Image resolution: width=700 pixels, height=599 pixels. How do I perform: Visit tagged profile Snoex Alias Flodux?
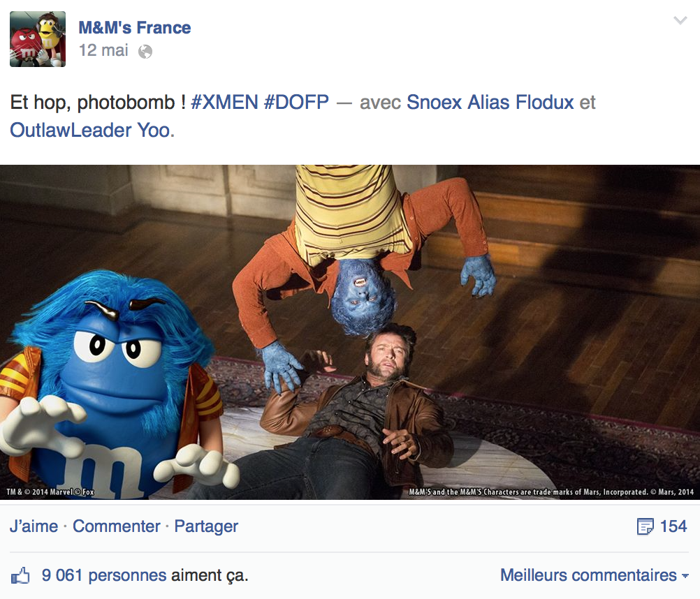(490, 103)
